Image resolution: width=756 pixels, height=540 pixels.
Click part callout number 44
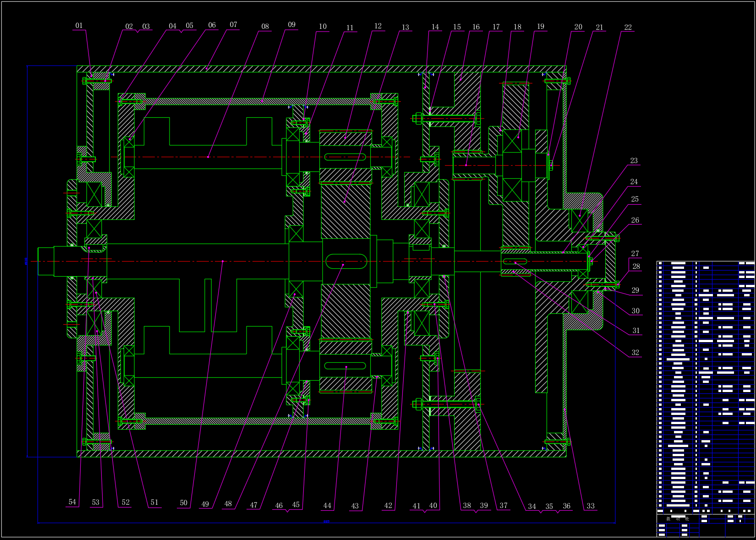click(x=327, y=506)
